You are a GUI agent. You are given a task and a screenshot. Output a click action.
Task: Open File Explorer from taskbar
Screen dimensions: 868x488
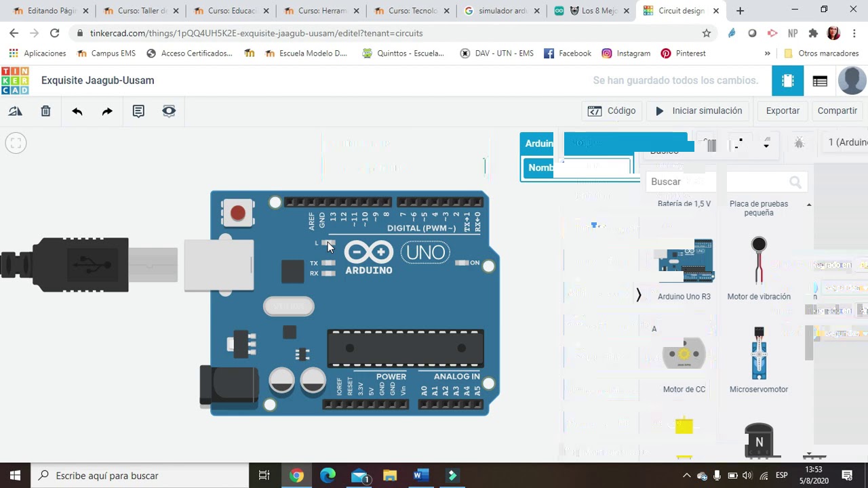(390, 475)
